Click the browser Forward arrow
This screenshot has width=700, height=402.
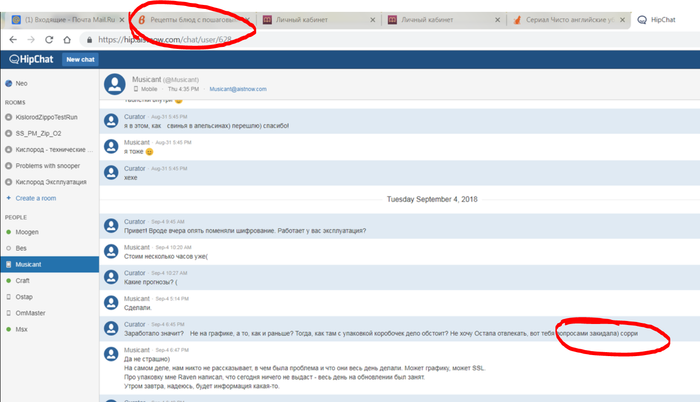pyautogui.click(x=31, y=40)
